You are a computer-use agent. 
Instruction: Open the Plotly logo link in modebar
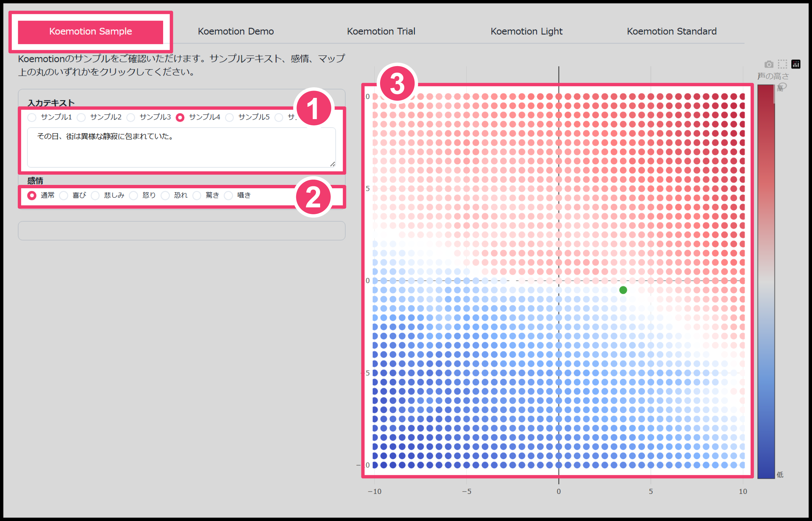click(x=796, y=64)
